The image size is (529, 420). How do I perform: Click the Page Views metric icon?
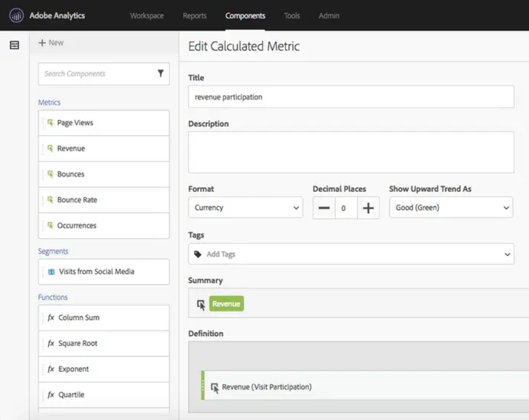coord(50,122)
